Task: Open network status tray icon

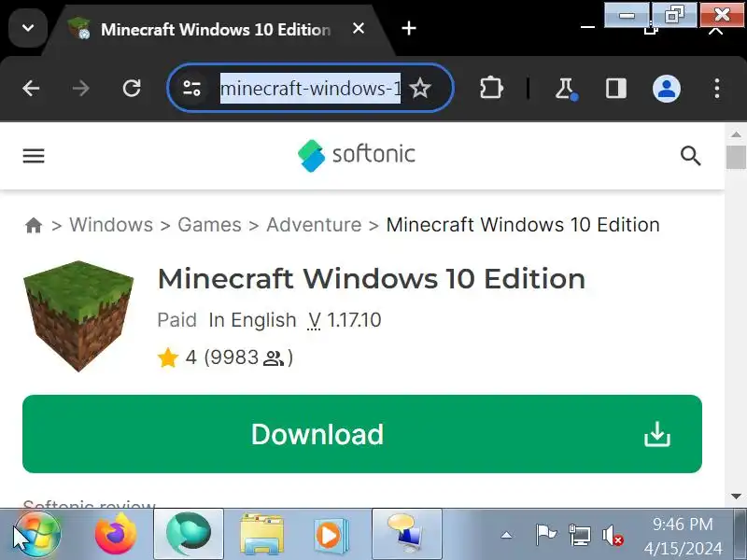Action: click(x=579, y=534)
